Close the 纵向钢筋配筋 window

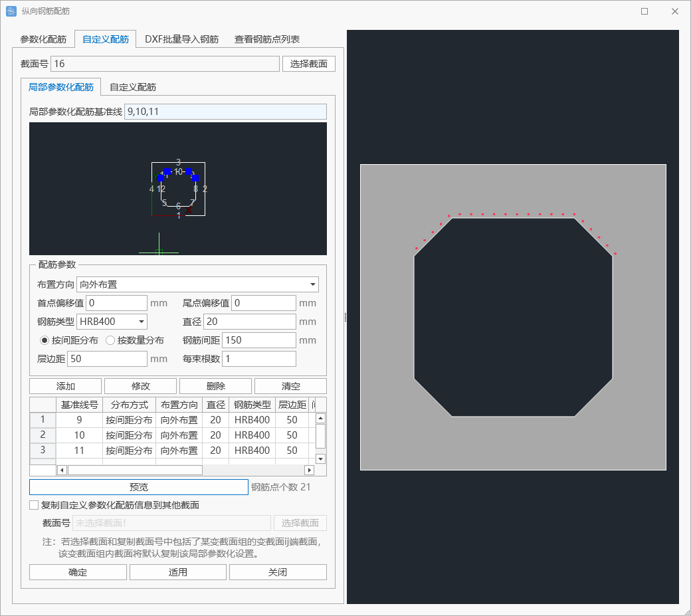point(674,11)
